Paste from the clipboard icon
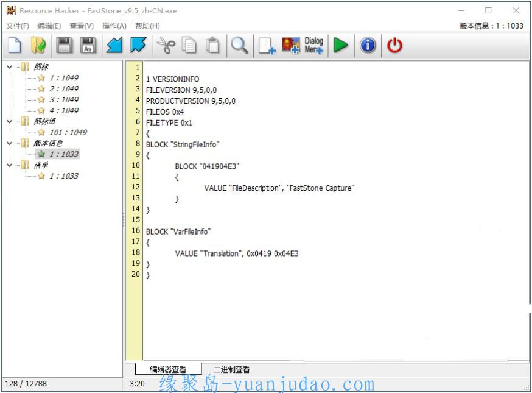The width and height of the screenshot is (532, 393). (212, 45)
